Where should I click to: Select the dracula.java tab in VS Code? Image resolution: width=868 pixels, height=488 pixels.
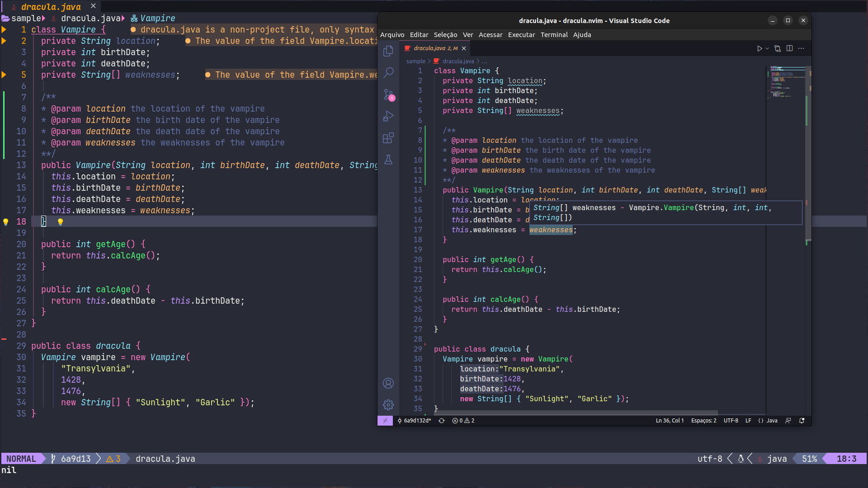pos(435,48)
